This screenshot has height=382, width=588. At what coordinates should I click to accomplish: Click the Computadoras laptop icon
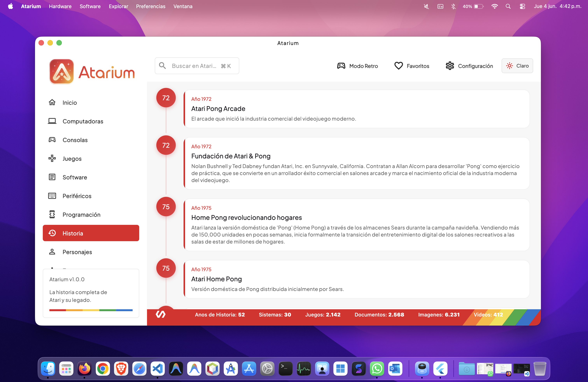click(52, 121)
